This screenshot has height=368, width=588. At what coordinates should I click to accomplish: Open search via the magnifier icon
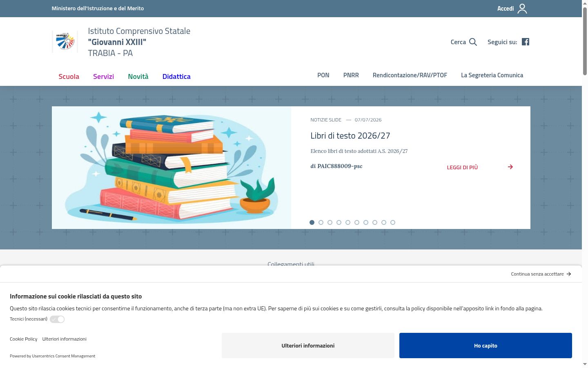473,42
